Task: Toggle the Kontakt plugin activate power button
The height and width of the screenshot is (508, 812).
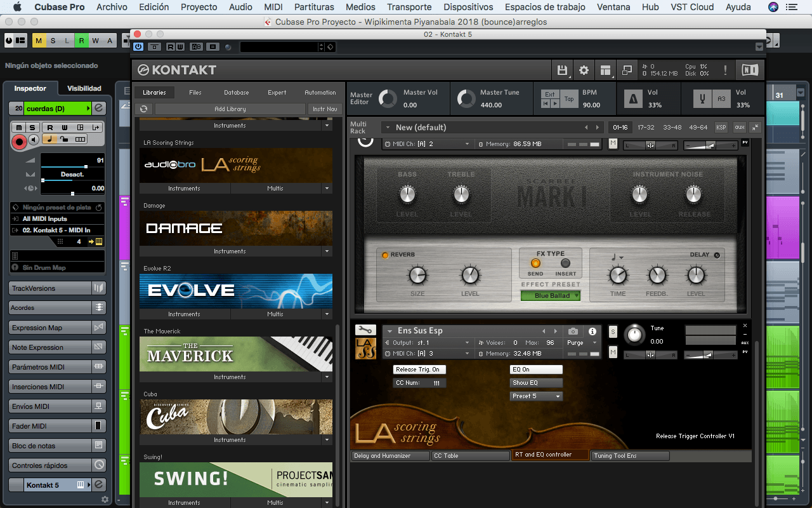Action: pyautogui.click(x=138, y=47)
